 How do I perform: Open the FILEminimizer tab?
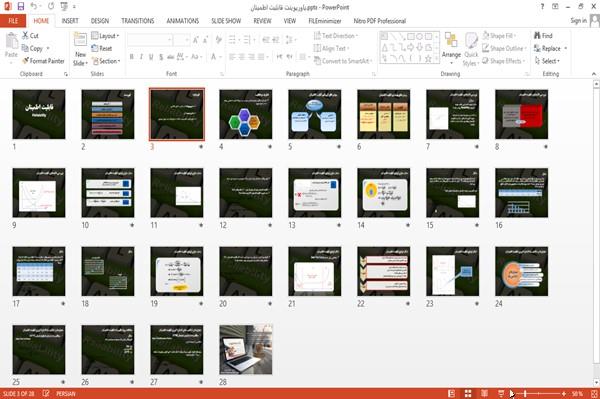(325, 21)
